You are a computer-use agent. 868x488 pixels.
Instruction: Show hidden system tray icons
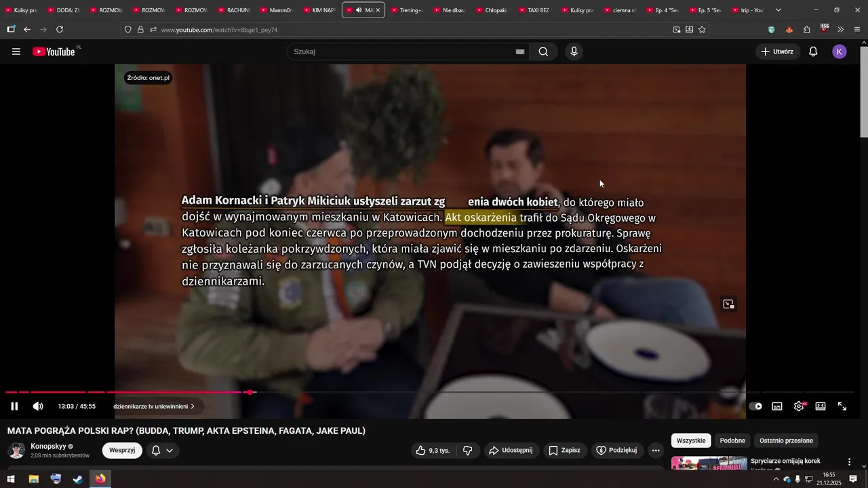(776, 479)
